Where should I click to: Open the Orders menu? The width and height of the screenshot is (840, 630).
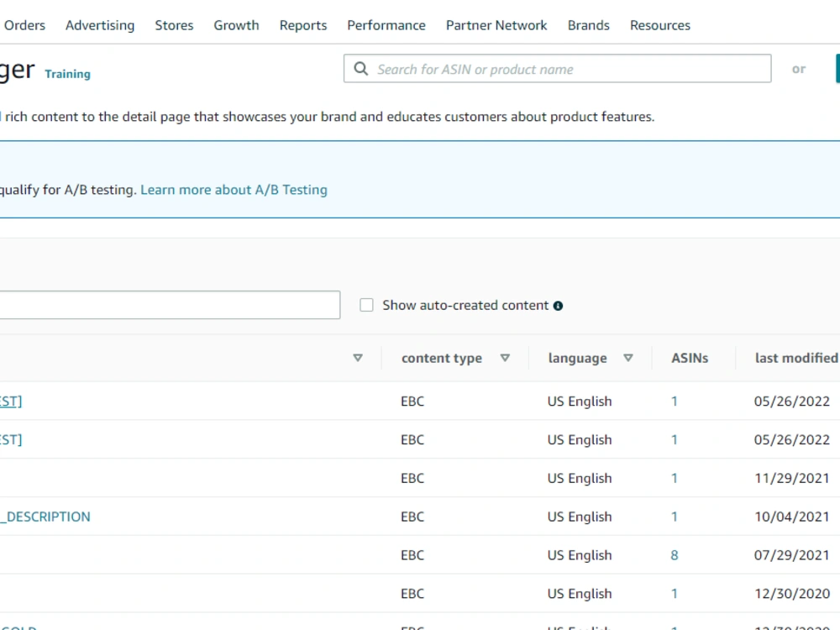24,25
